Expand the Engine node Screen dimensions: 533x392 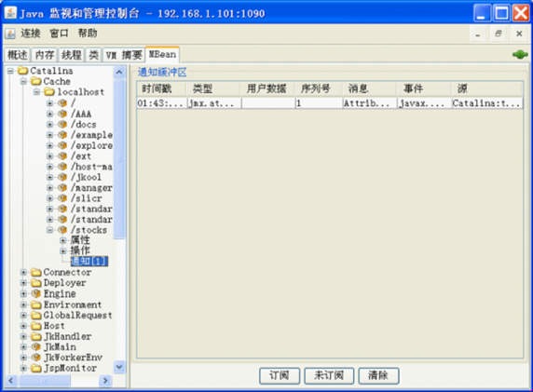pos(23,293)
